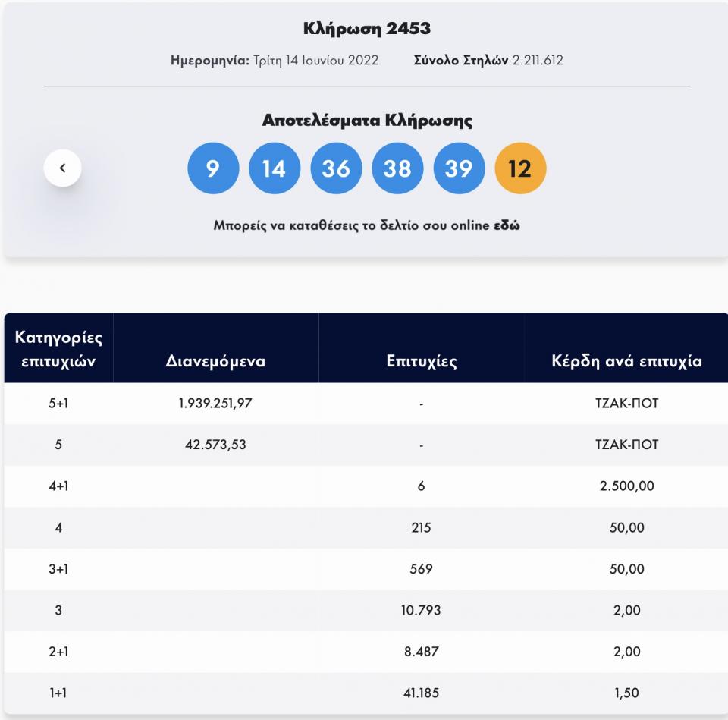This screenshot has height=720, width=728.
Task: Click the 2.500,00 prize for 4+1
Action: click(626, 486)
